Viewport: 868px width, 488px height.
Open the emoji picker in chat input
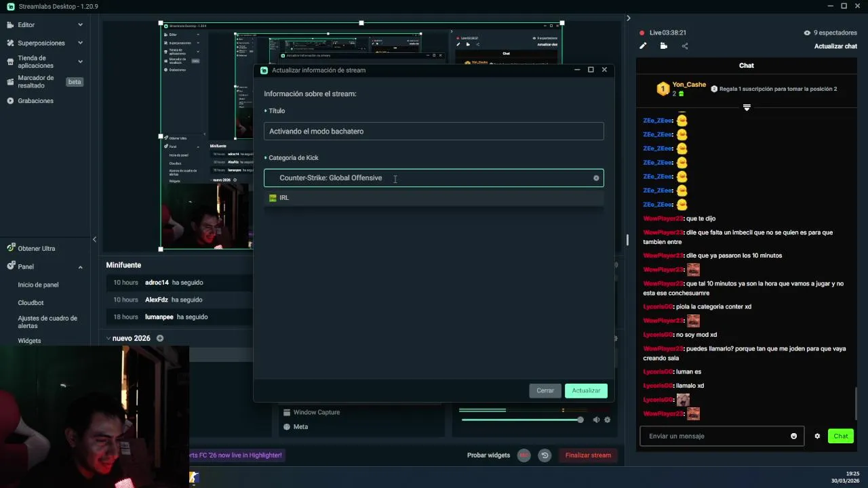click(x=793, y=436)
